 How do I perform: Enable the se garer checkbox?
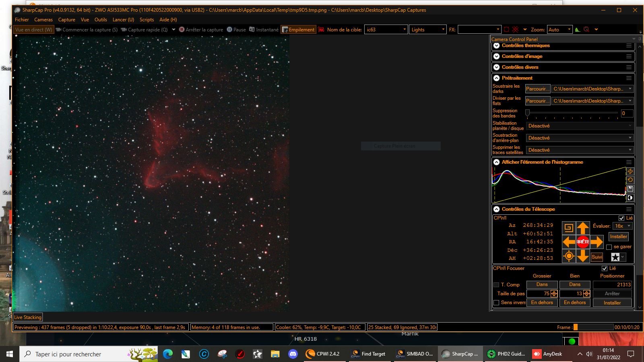(x=609, y=247)
